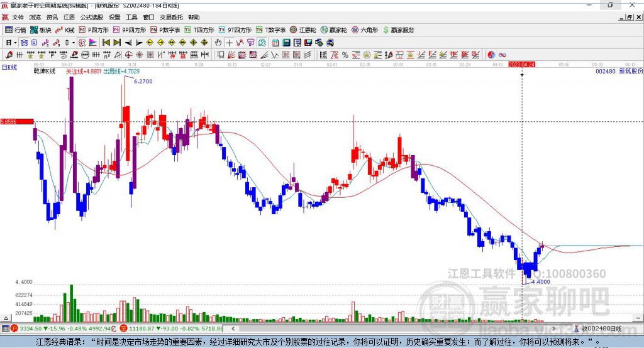Open the calculator icon
This screenshot has height=348, width=644.
coord(287,43)
